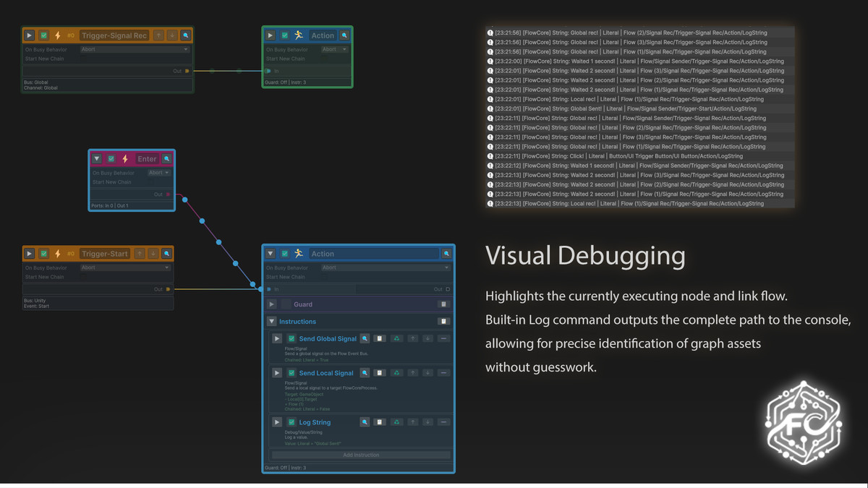
Task: Toggle enable checkbox on Enter node
Action: pyautogui.click(x=111, y=159)
